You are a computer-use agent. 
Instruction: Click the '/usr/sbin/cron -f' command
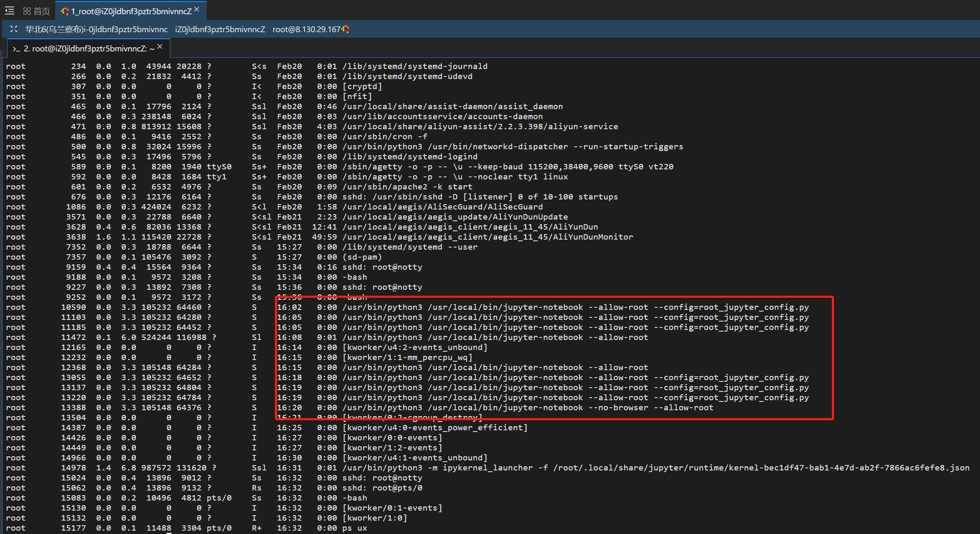coord(385,137)
